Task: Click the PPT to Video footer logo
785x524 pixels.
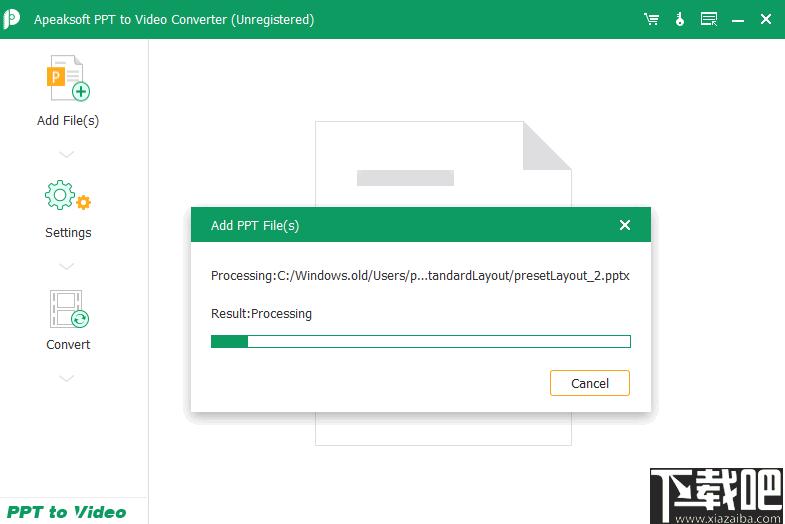Action: [67, 512]
